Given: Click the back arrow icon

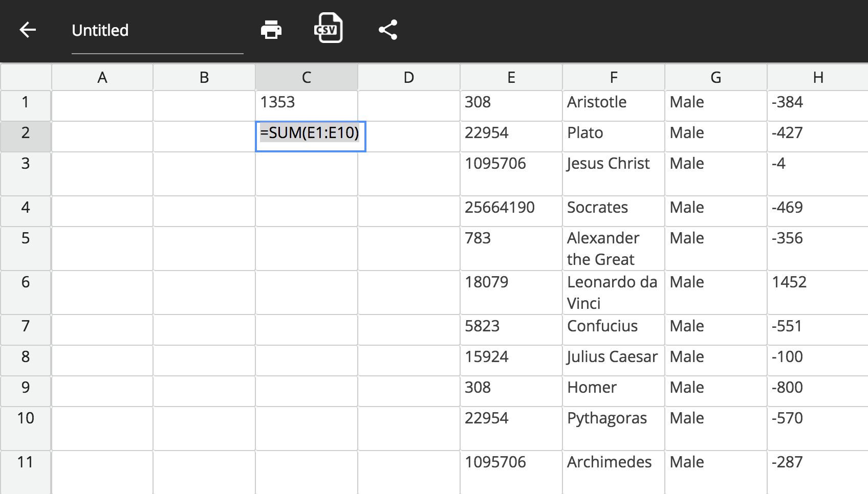Looking at the screenshot, I should [x=28, y=30].
